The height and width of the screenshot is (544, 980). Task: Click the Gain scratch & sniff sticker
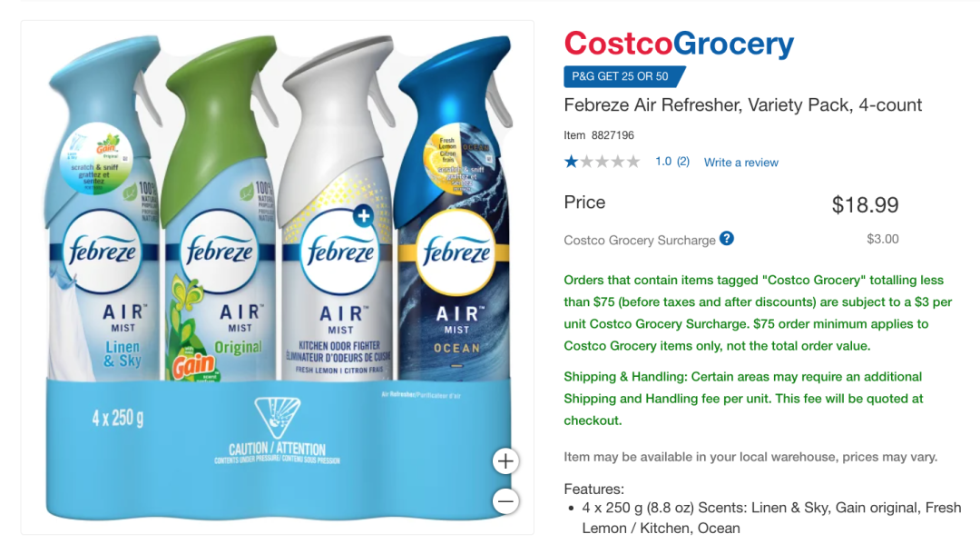[95, 158]
